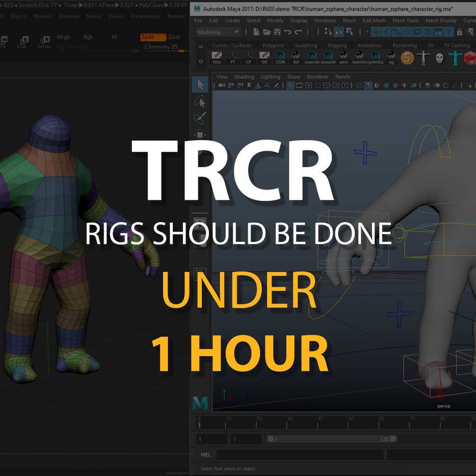Activate the Paint Selection tool in Maya toolbox
This screenshot has height=476, width=476.
[x=200, y=118]
